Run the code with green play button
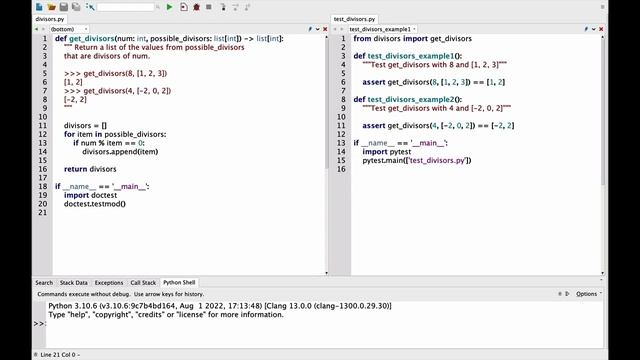 click(169, 7)
